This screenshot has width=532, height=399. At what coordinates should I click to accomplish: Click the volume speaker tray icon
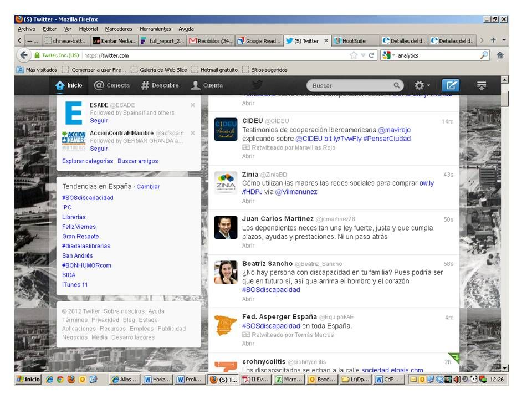457,379
